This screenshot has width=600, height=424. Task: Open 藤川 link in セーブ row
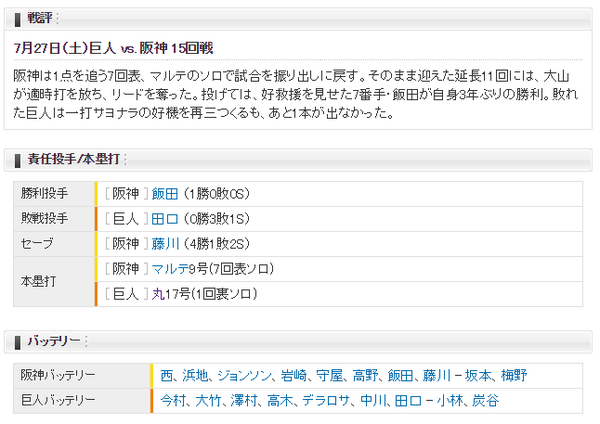[x=165, y=244]
